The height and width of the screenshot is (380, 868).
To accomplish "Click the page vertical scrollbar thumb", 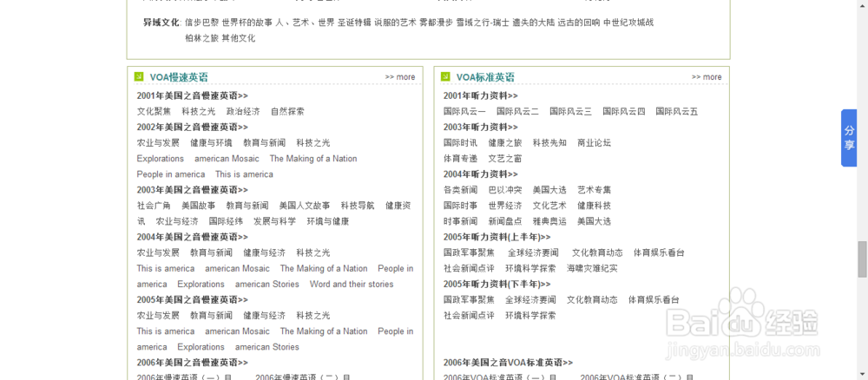I will (x=863, y=259).
